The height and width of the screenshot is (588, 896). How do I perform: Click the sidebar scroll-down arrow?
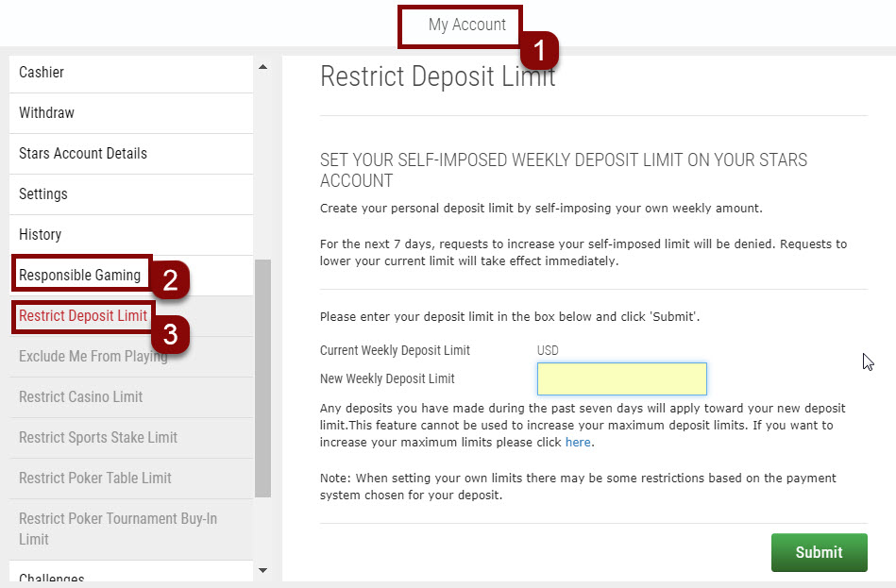[x=262, y=570]
